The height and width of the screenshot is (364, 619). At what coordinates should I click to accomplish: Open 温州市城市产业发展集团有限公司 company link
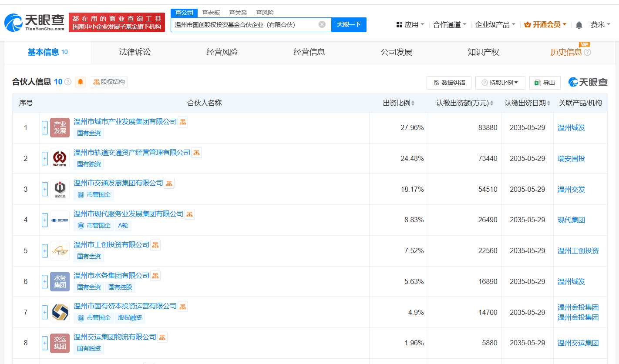(x=125, y=122)
